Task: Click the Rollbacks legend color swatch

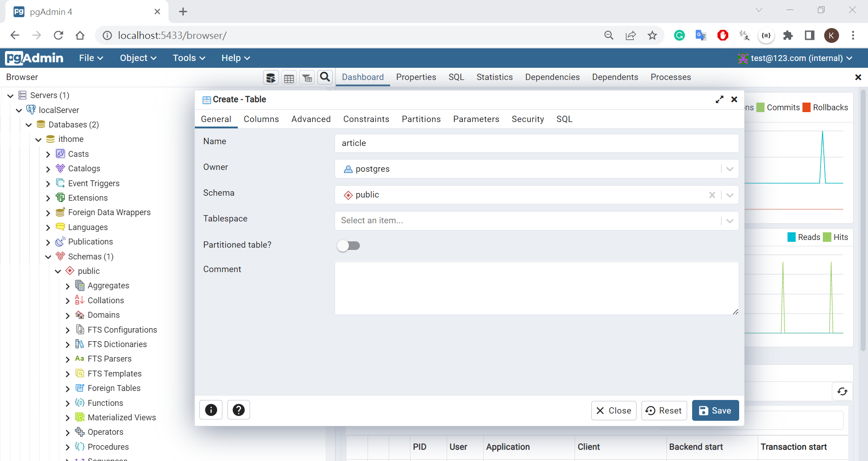Action: point(807,108)
